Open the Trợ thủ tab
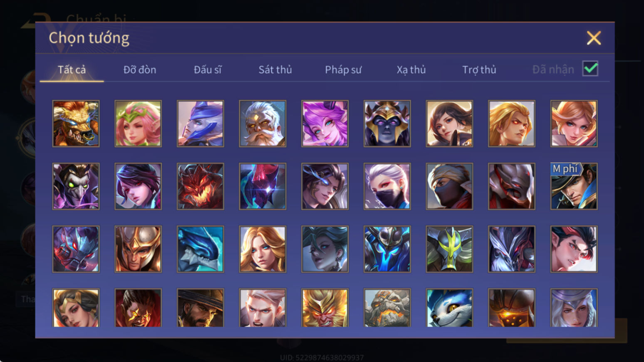Viewport: 644px width, 362px height. 479,69
